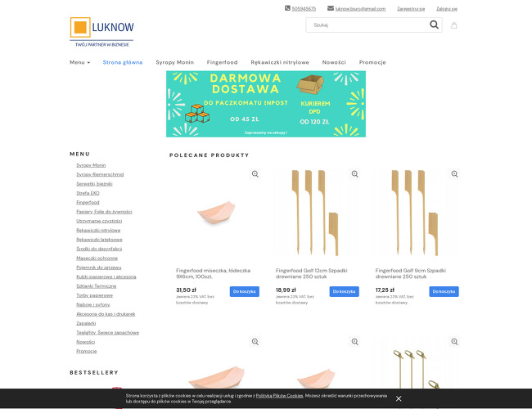Zoom the Golf 9cm szpadki image
Screen dimensions: 532x409
pyautogui.click(x=454, y=174)
